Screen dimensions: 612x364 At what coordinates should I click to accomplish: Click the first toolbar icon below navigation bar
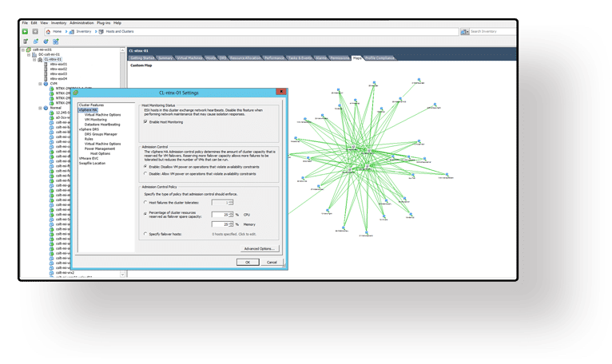coord(26,41)
